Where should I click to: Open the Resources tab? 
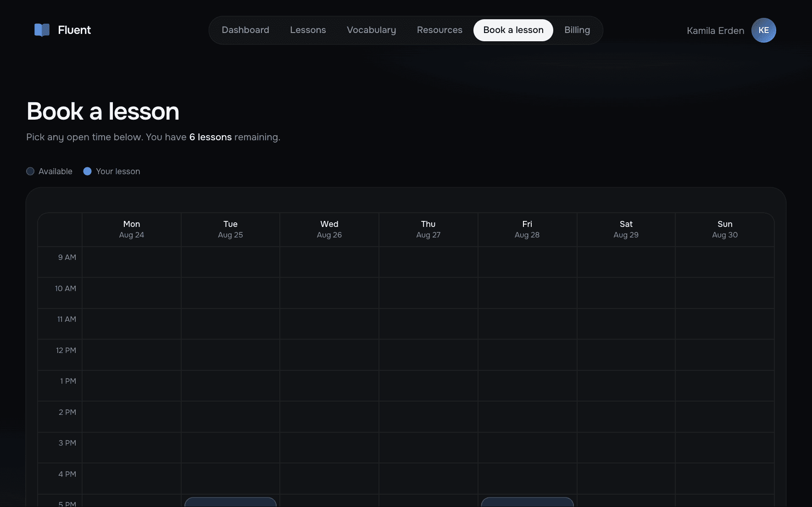pyautogui.click(x=439, y=30)
